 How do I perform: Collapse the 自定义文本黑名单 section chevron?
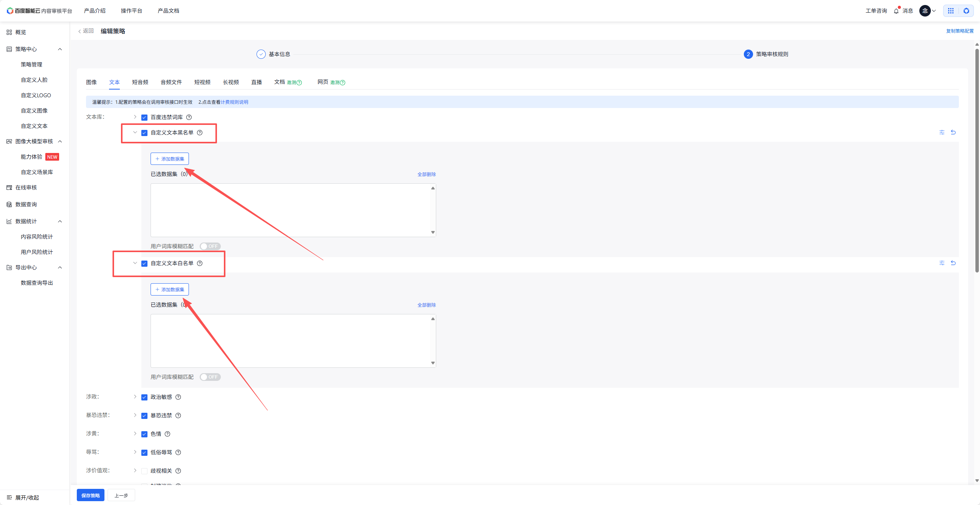tap(135, 132)
